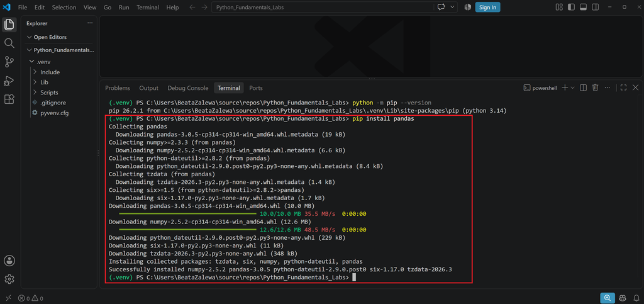Click the agent sessions icon beside Sign In

coord(467,7)
